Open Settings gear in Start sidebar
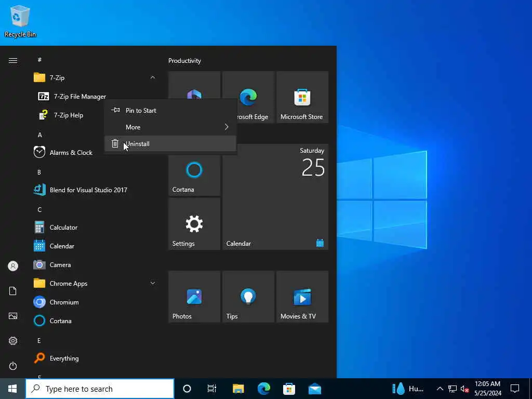532x399 pixels. coord(13,341)
